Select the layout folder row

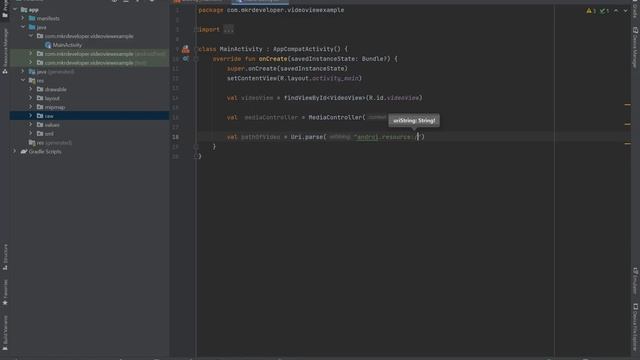click(89, 98)
